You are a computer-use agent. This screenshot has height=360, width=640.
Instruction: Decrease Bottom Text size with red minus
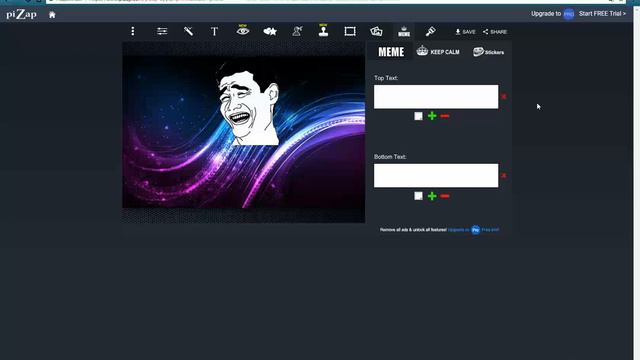445,196
